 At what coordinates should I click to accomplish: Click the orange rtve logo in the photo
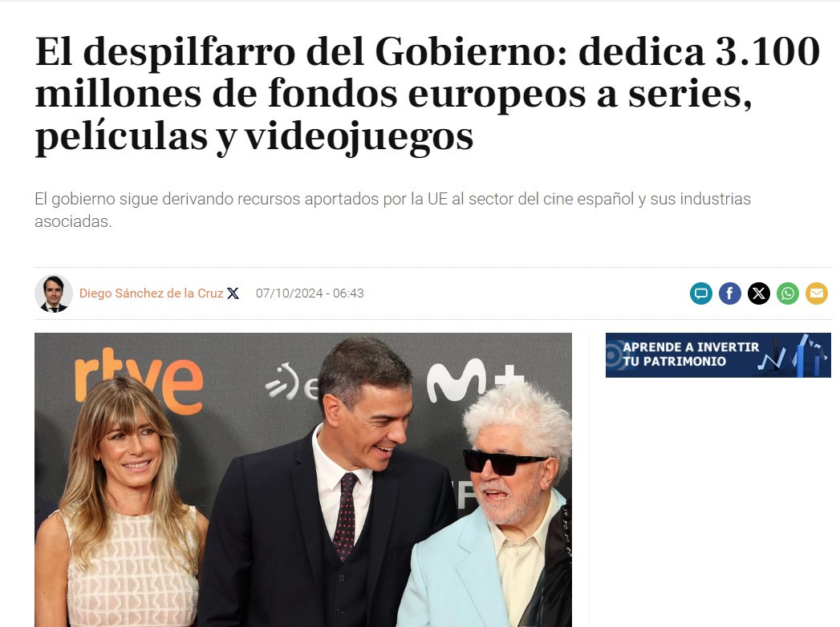[139, 379]
